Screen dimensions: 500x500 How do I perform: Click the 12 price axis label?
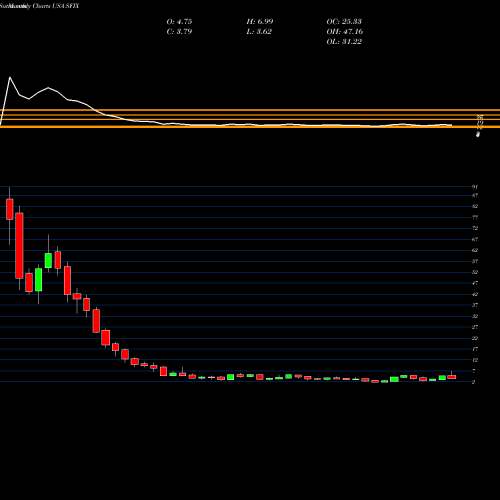pos(475,360)
